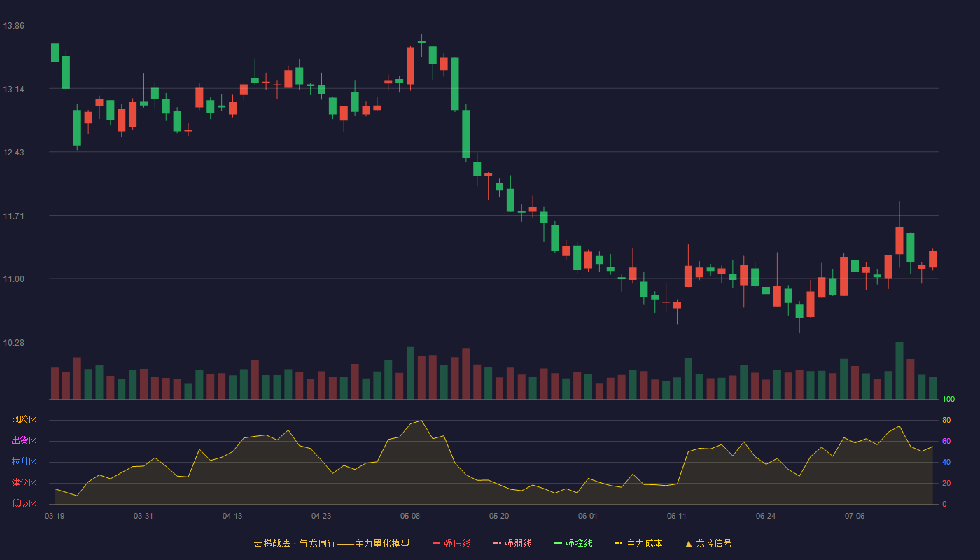Click the 建仓区 zone label
This screenshot has height=560, width=980.
tap(24, 483)
